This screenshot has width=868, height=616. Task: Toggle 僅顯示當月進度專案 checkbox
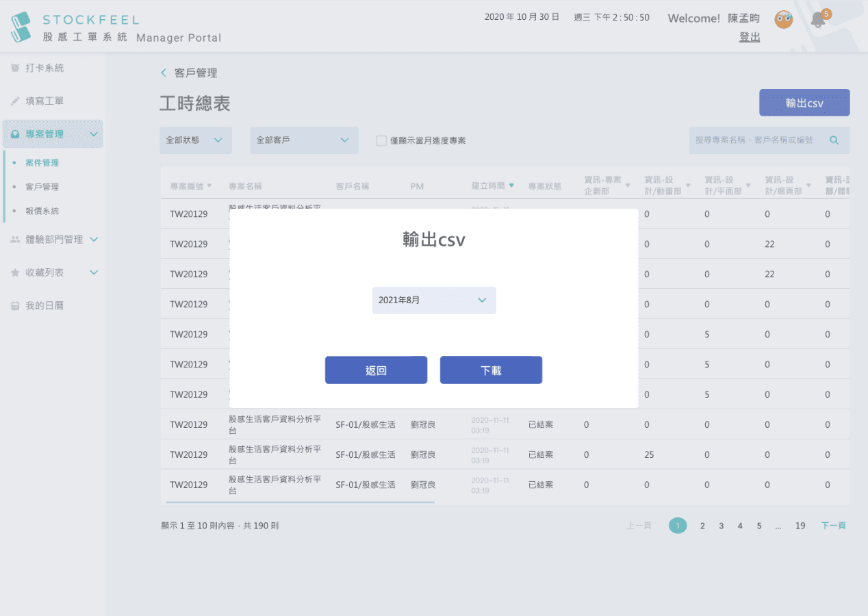point(382,140)
